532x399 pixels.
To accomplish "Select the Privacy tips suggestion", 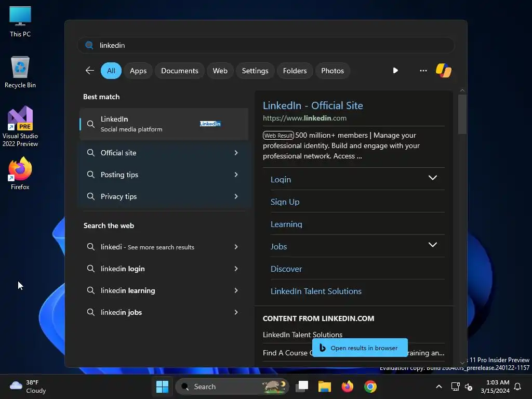I will (x=164, y=196).
